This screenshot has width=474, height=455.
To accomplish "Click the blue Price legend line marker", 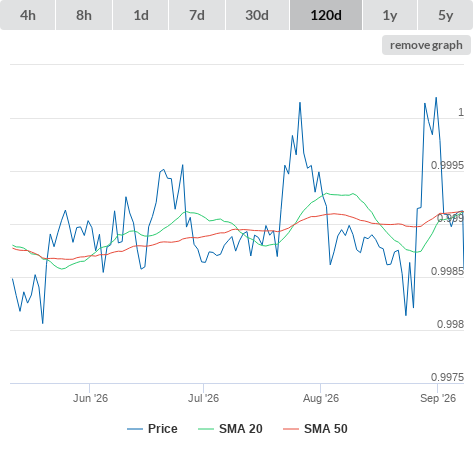I will point(135,429).
